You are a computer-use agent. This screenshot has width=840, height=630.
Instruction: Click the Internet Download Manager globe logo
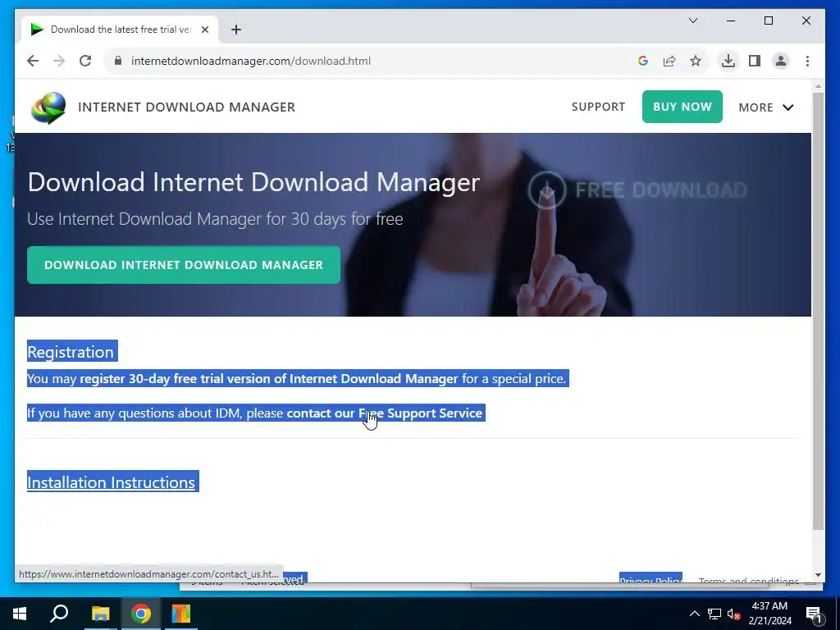(48, 107)
